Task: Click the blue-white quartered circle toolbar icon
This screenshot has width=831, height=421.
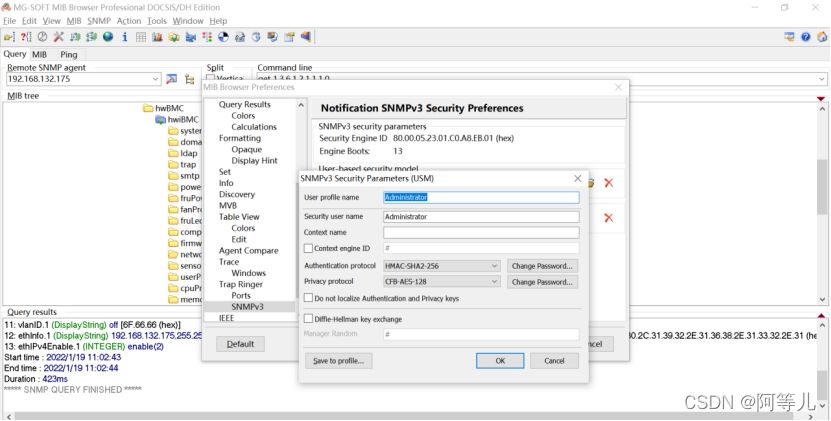Action: click(x=223, y=37)
